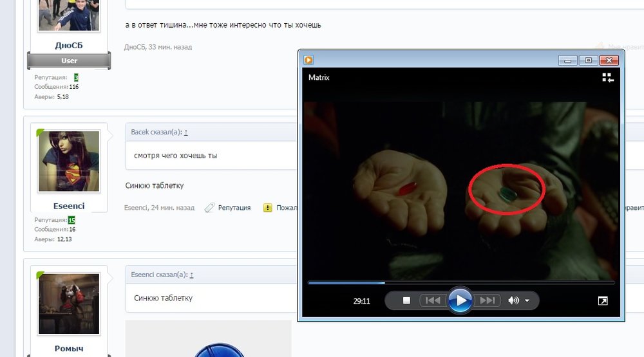Open the Eseenci username profile link

coord(69,206)
